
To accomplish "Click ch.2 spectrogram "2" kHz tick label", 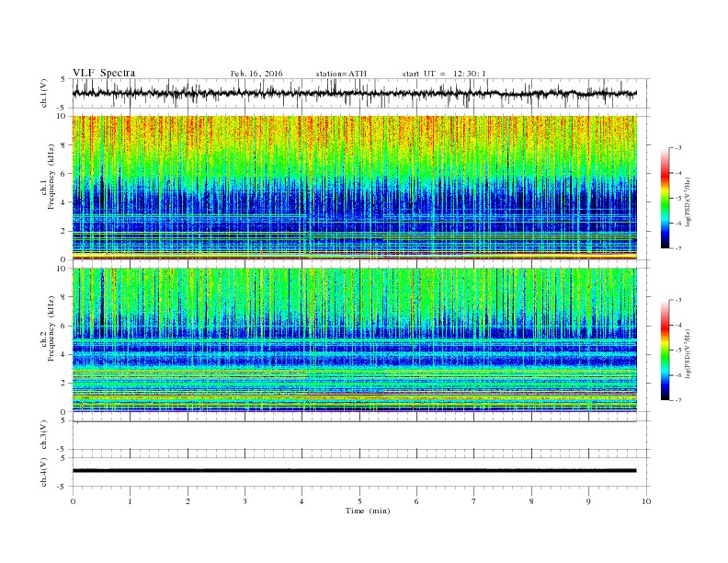I will tap(64, 384).
